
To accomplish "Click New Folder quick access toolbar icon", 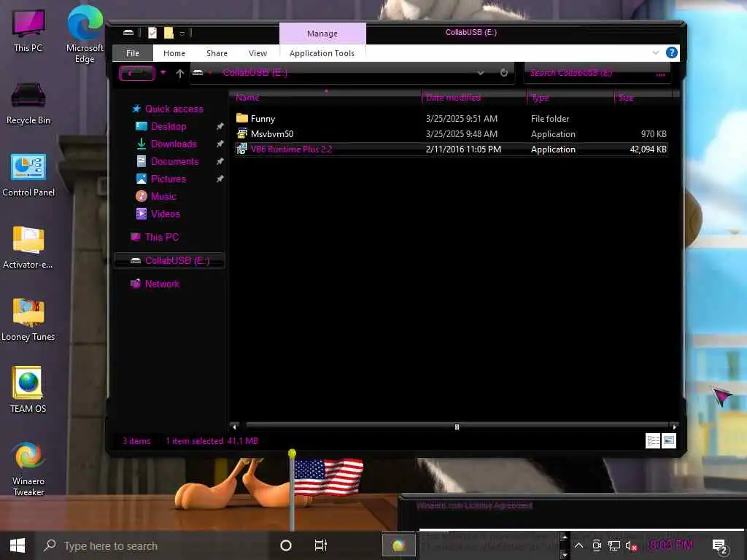I will click(x=169, y=32).
